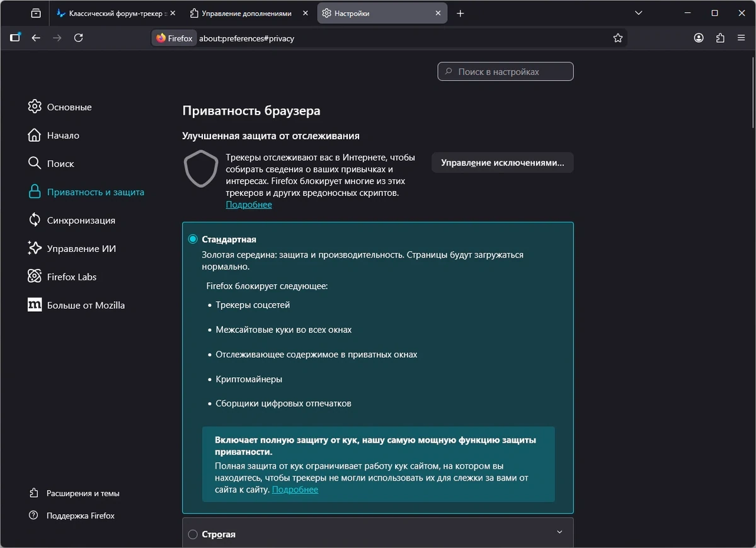
Task: Go back with the back arrow
Action: [x=36, y=38]
